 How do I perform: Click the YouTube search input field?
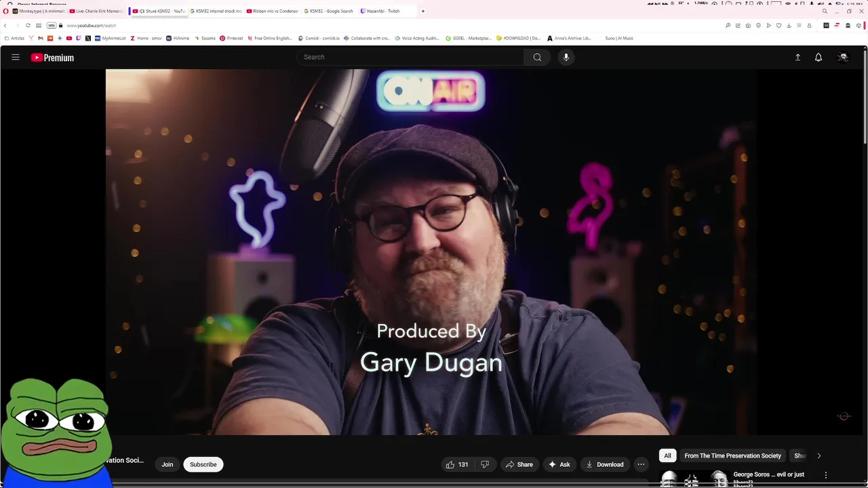[410, 57]
